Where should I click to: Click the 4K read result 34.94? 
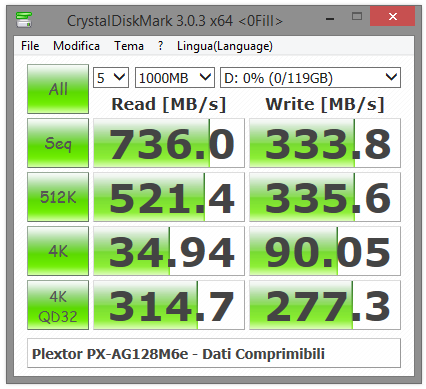tap(169, 251)
